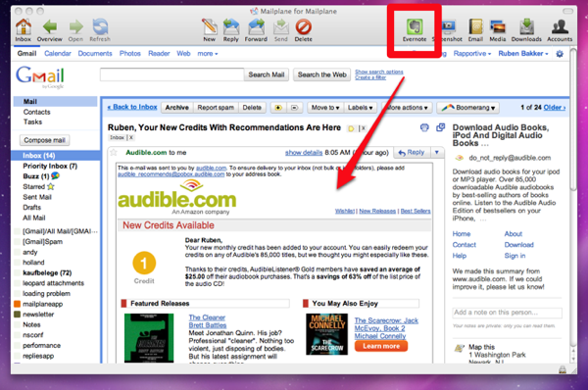Open the Older message link
The image size is (588, 390).
pos(555,107)
